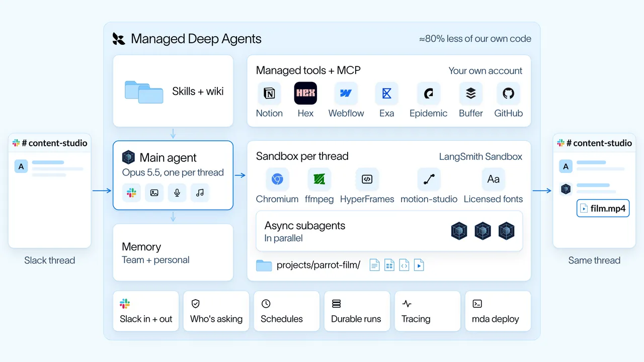This screenshot has height=362, width=644.
Task: Click the "Managed Deep Agents" title
Action: click(x=196, y=39)
